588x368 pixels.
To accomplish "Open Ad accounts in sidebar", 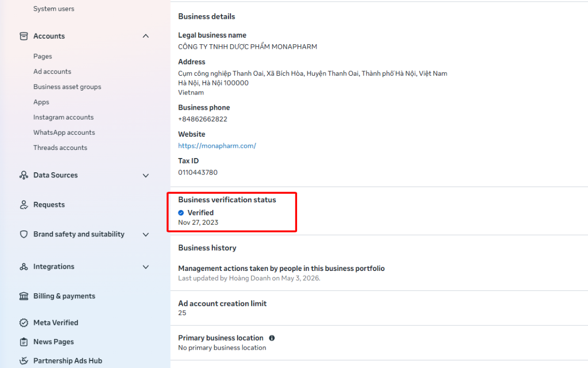I will tap(52, 71).
